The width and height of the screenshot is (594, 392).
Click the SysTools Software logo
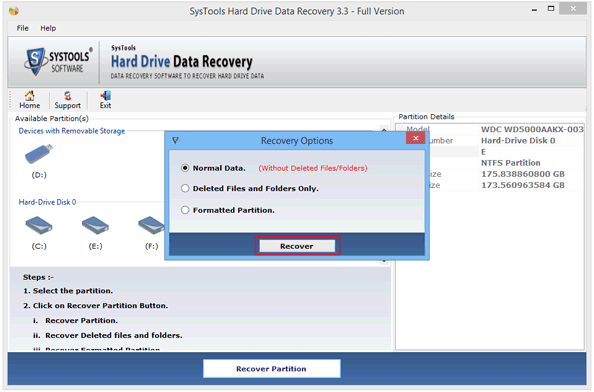point(58,62)
